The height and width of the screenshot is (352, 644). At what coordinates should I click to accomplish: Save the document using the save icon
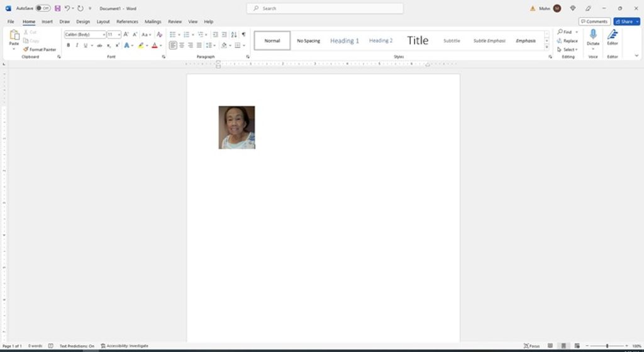coord(57,8)
